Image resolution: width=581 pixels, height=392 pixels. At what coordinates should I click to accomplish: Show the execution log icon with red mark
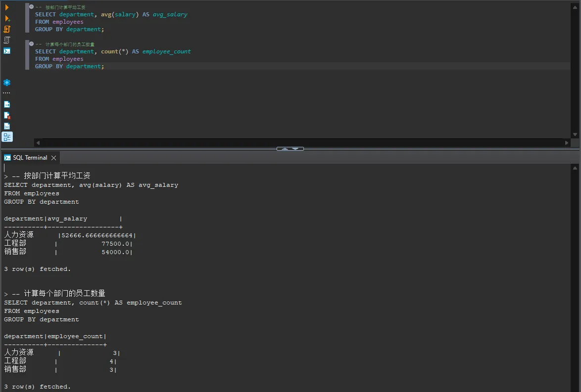coord(6,116)
